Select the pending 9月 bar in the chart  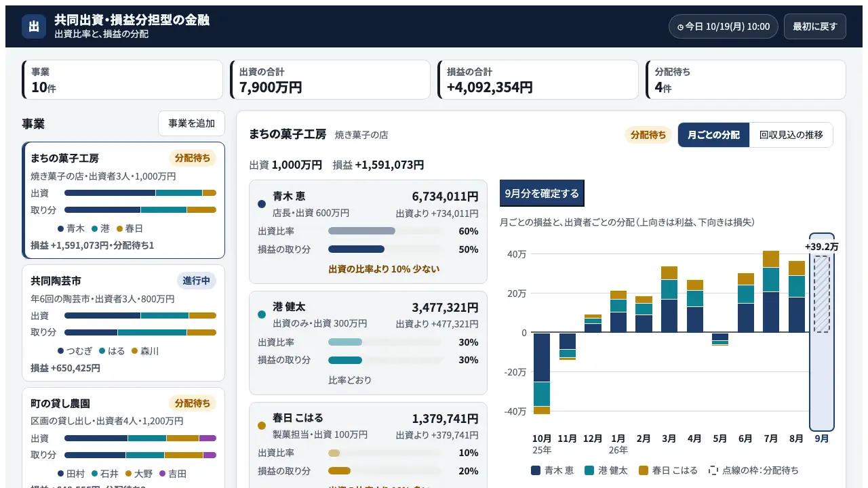tap(822, 294)
